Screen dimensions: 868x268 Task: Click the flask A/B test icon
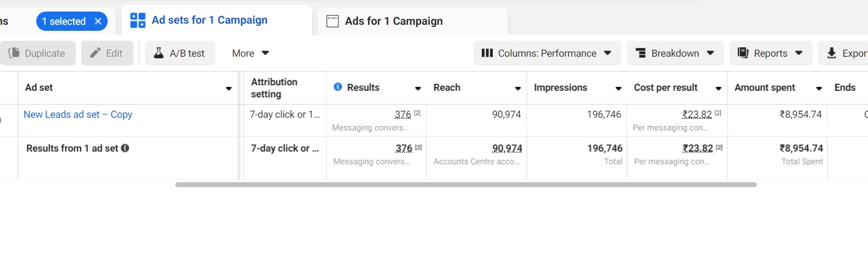[159, 53]
